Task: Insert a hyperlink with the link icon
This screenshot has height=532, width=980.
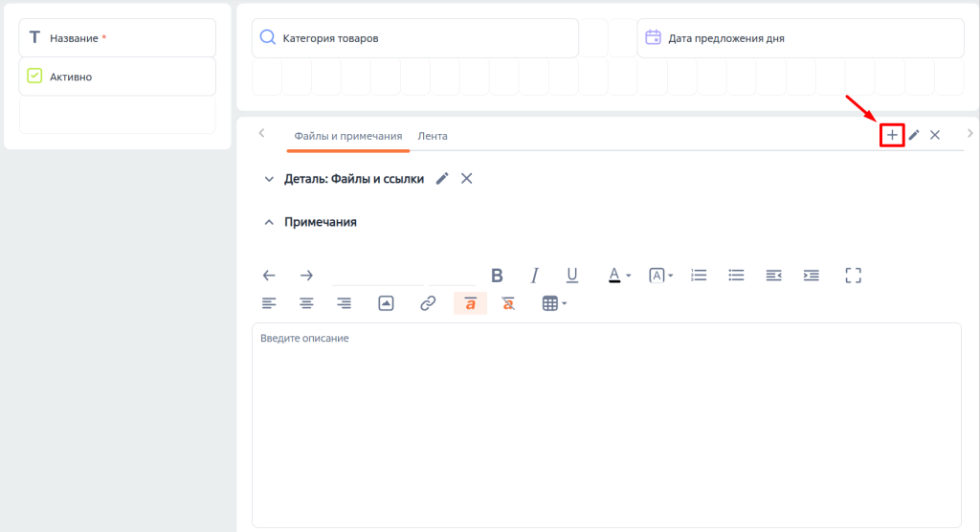Action: 428,303
